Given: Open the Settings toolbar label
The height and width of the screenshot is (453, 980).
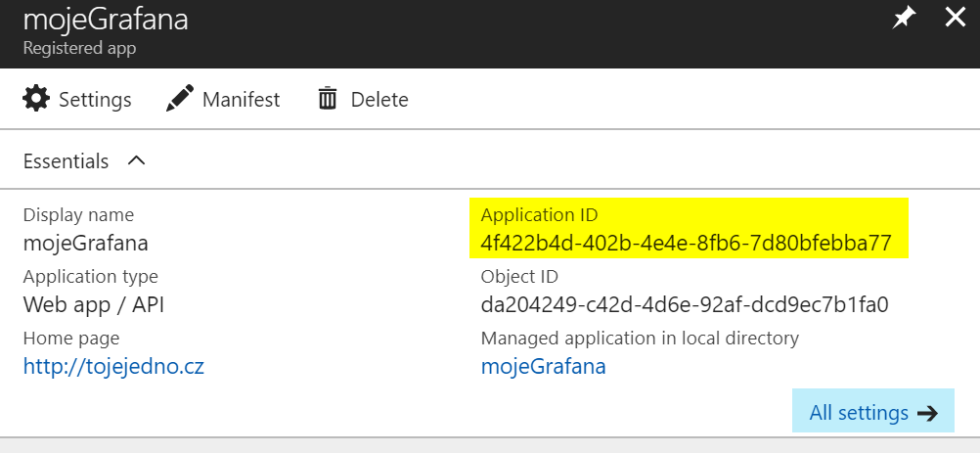Looking at the screenshot, I should 95,100.
